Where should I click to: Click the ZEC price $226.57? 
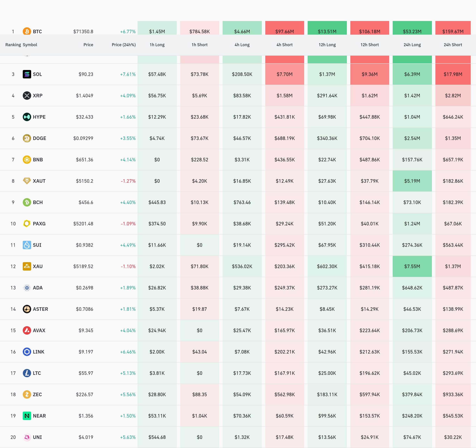(x=84, y=394)
